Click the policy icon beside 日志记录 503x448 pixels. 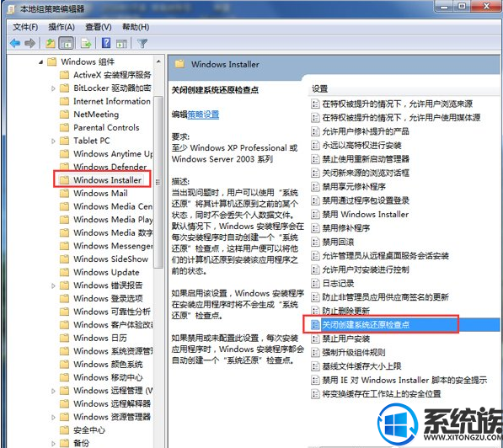pos(315,284)
